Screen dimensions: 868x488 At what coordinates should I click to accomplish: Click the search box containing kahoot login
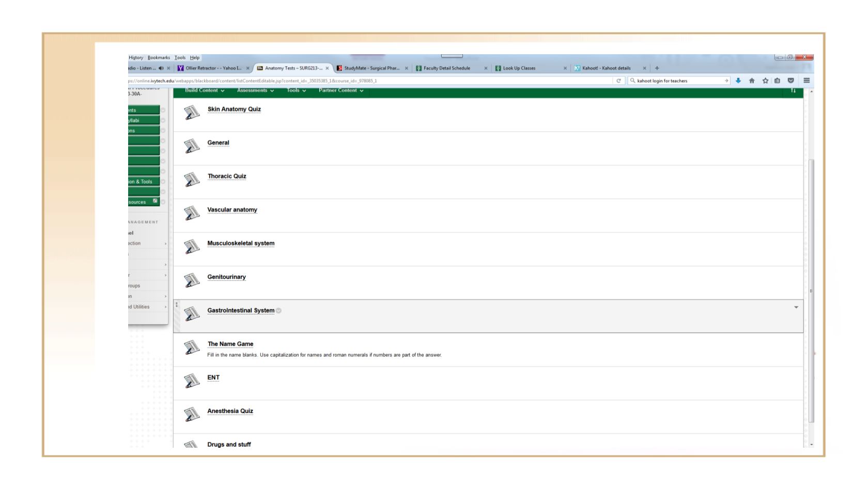pyautogui.click(x=678, y=81)
